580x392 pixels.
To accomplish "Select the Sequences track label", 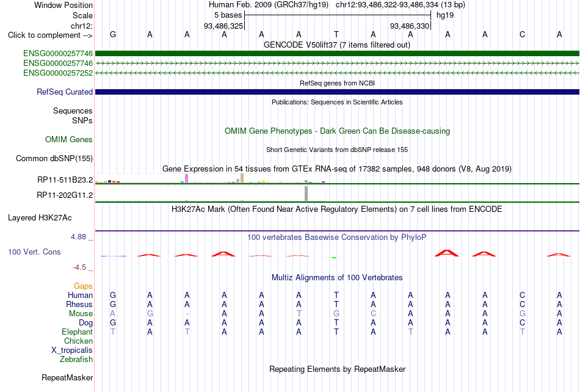I will click(x=73, y=111).
